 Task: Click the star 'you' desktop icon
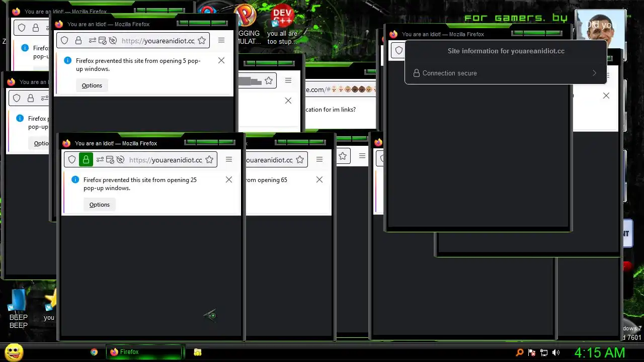click(x=50, y=305)
